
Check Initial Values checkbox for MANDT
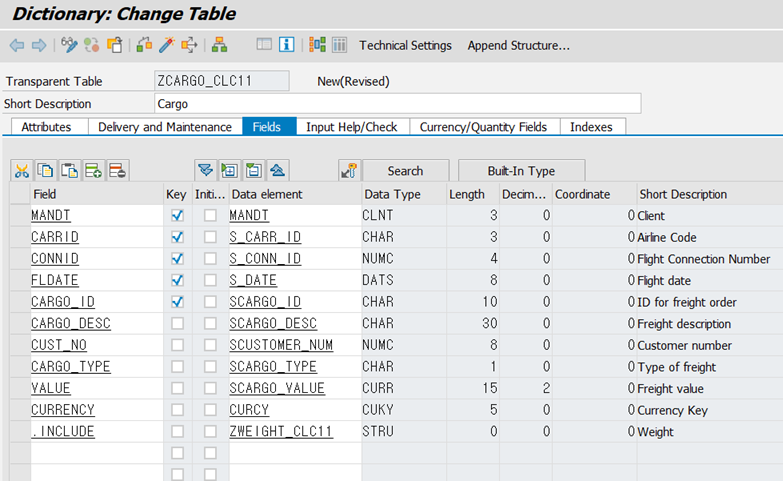coord(210,215)
